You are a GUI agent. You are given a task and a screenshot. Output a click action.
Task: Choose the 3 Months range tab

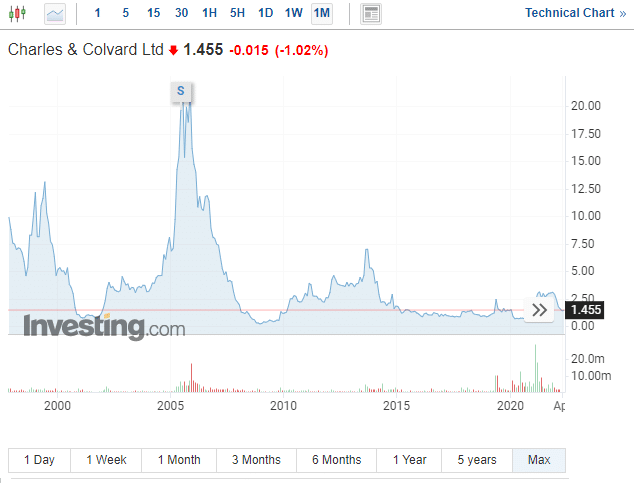coord(256,460)
